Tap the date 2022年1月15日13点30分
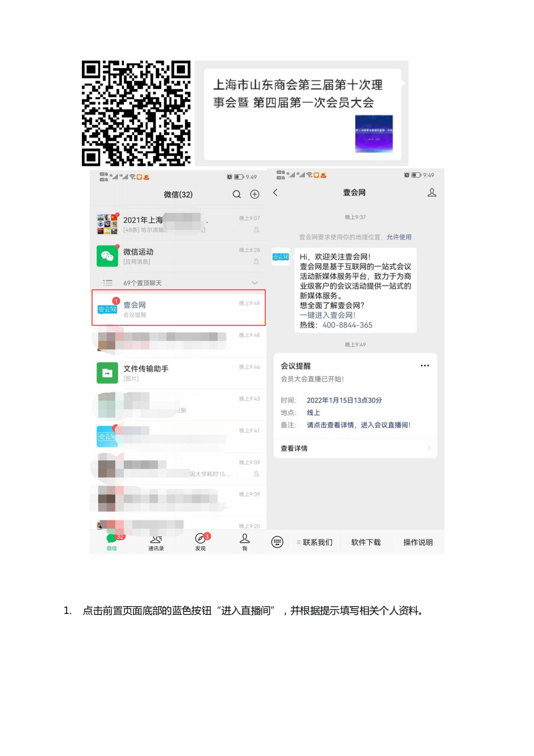Screen dimensions: 534x756 (344, 400)
